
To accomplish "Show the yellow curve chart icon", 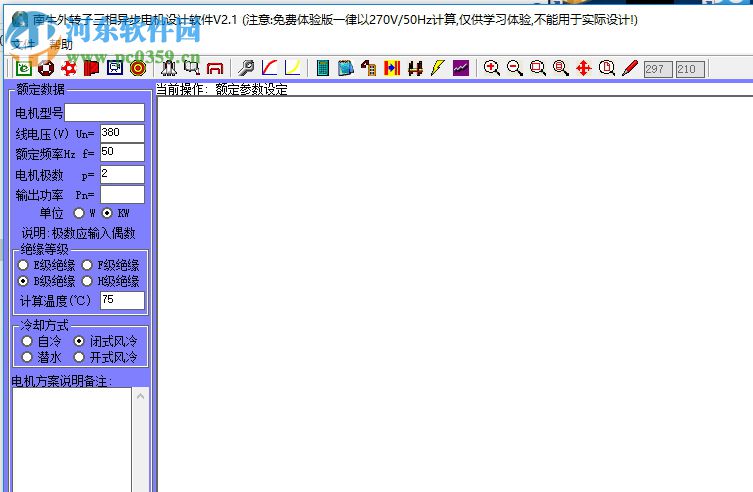I will (292, 68).
